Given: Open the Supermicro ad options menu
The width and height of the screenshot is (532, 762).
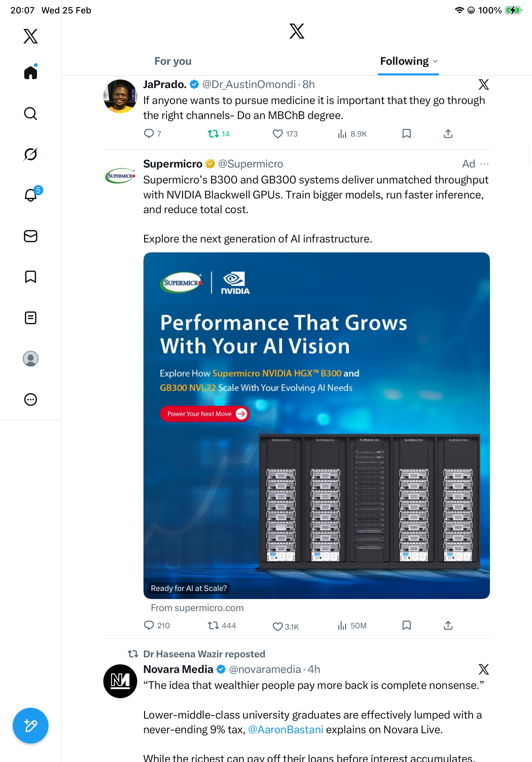Looking at the screenshot, I should pos(484,164).
